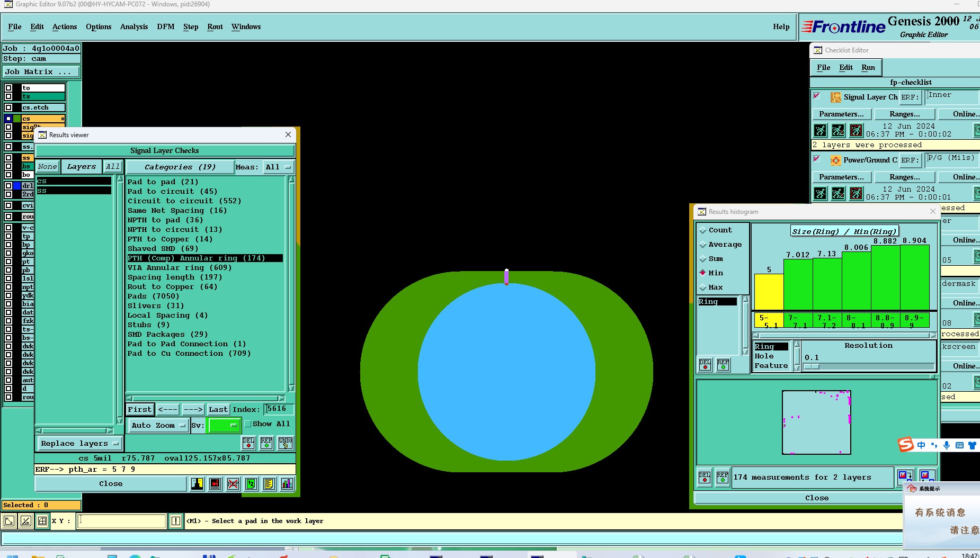Click the REF icon in Results viewer
The image size is (980, 558).
tap(266, 443)
